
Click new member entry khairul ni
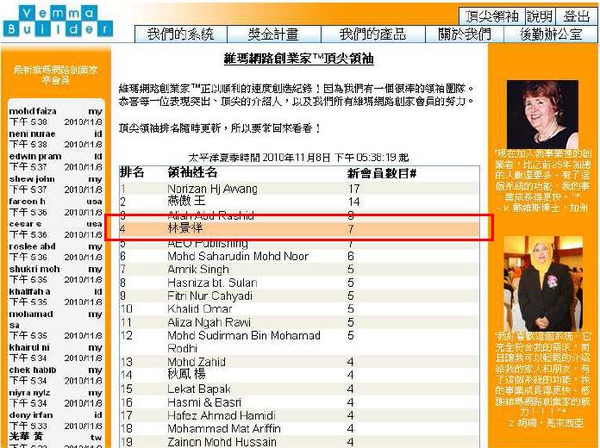pyautogui.click(x=29, y=347)
